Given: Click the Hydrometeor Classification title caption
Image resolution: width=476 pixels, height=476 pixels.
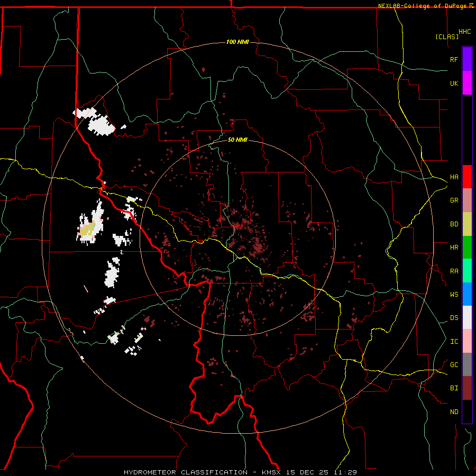Looking at the screenshot, I should pyautogui.click(x=240, y=472).
